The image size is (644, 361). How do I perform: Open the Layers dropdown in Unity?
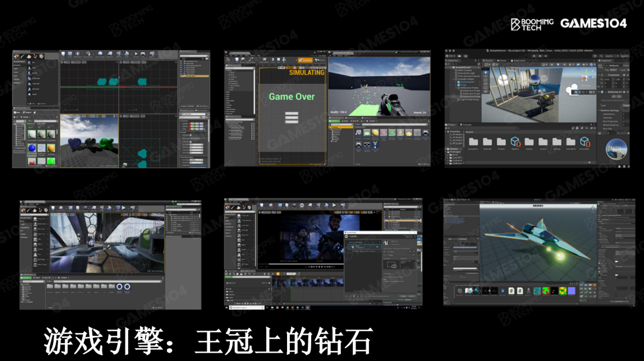click(x=612, y=56)
